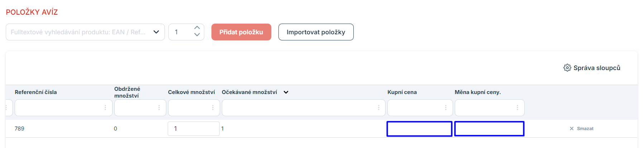Expand the product fulltext search dropdown
This screenshot has height=148, width=644.
[x=156, y=32]
